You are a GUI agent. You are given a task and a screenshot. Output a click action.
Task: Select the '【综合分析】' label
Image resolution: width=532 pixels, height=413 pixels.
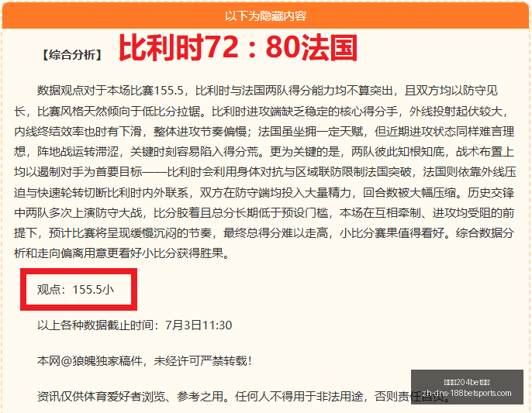point(72,54)
